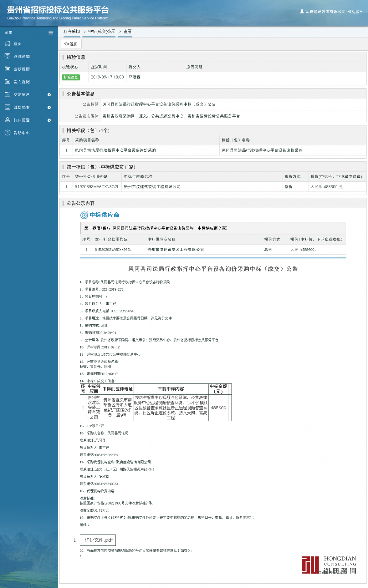Click the 人民币 488600 元 price cell
Image resolution: width=368 pixels, height=588 pixels.
(327, 187)
